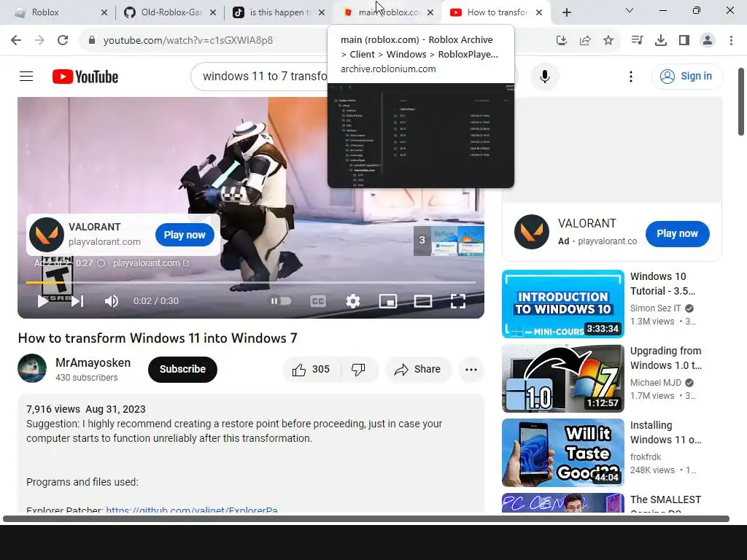The height and width of the screenshot is (560, 747).
Task: Open player settings gear
Action: point(352,301)
